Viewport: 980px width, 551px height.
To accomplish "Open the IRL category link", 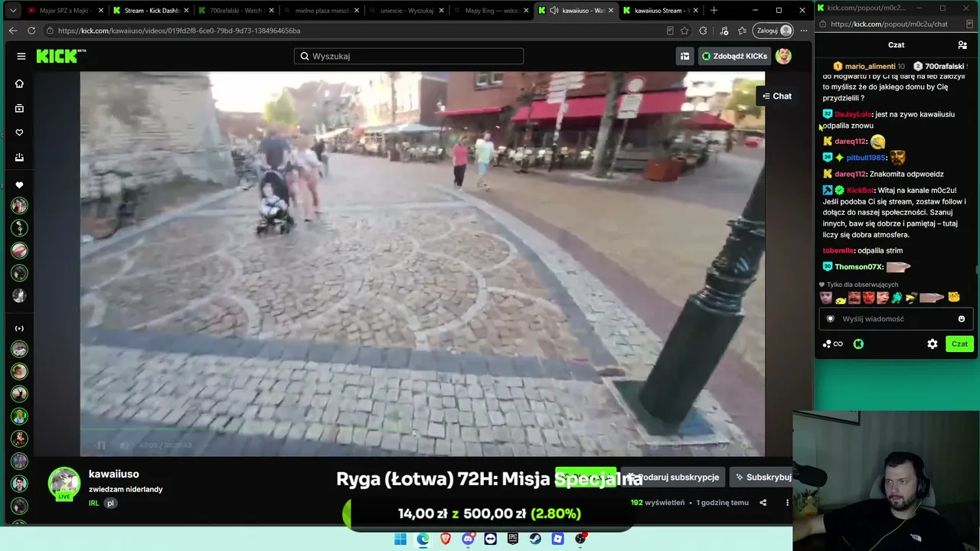I will coord(94,503).
